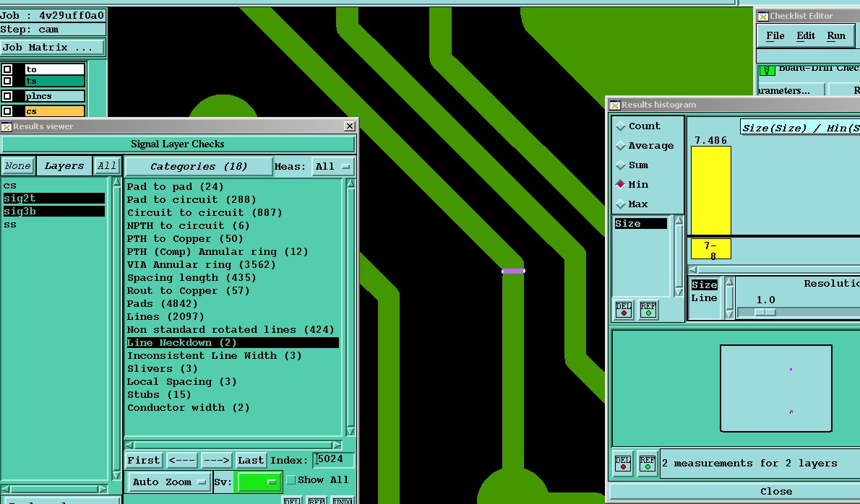Image resolution: width=860 pixels, height=504 pixels.
Task: Click histogram chart horizontal scroll left arrow
Action: click(x=693, y=269)
